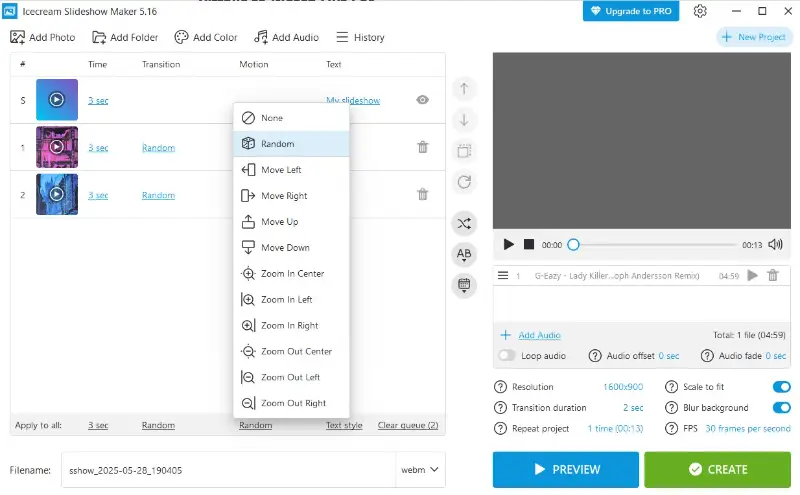
Task: Click the preview seek slider handle
Action: [x=573, y=245]
